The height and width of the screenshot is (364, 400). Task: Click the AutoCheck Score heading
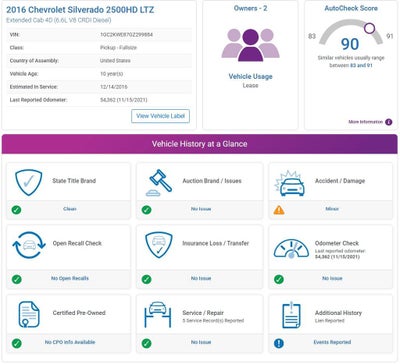[x=351, y=8]
